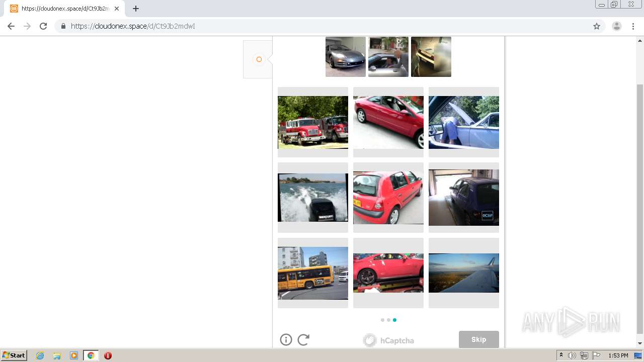This screenshot has height=362, width=644.
Task: Click the silver sports car example image
Action: pyautogui.click(x=346, y=57)
